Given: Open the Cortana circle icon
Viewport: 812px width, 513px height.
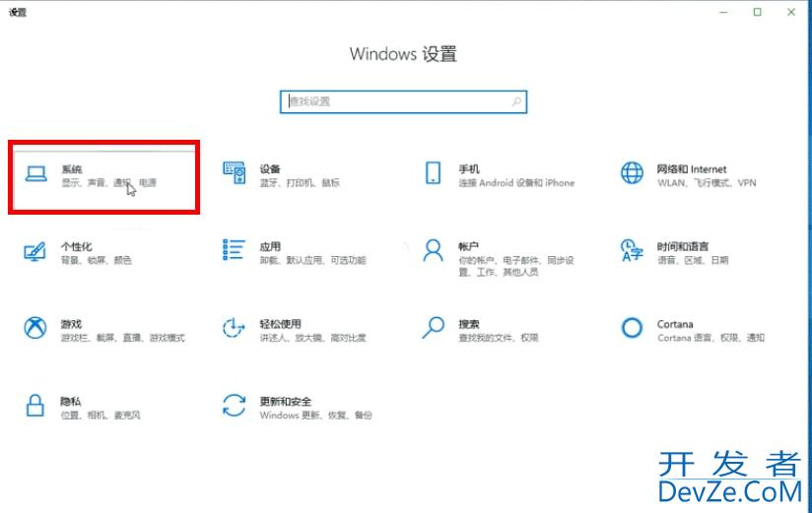Looking at the screenshot, I should [632, 328].
